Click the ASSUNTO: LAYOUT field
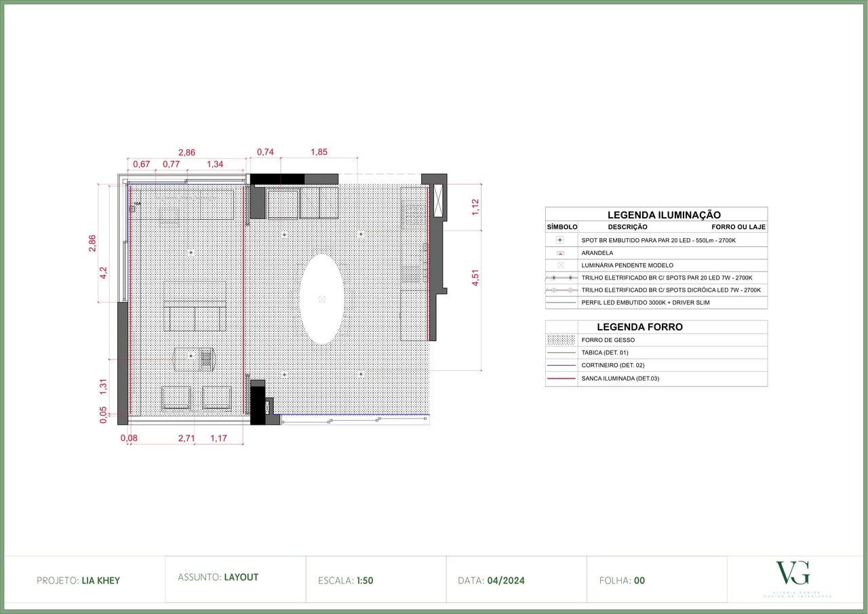Viewport: 868px width, 614px height. click(218, 577)
